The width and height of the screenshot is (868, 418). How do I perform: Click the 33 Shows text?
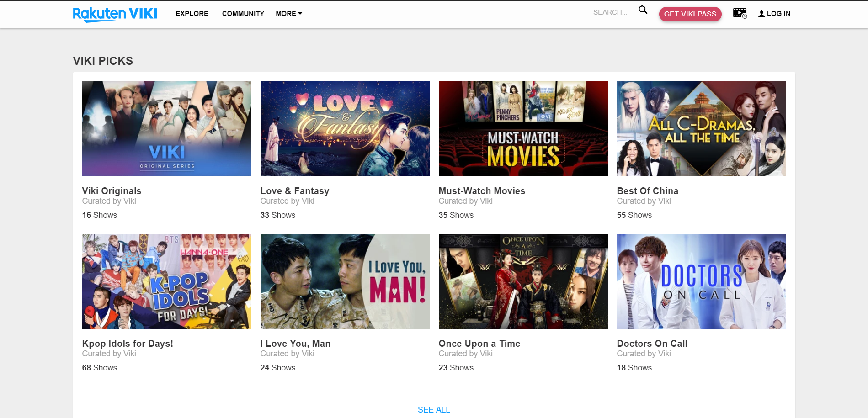(x=278, y=215)
